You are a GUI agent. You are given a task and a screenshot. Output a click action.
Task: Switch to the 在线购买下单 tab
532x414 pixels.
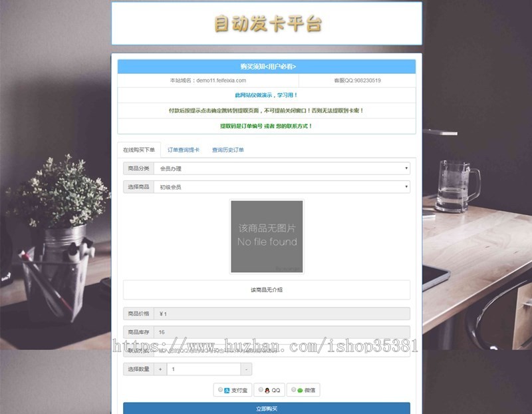(x=139, y=150)
